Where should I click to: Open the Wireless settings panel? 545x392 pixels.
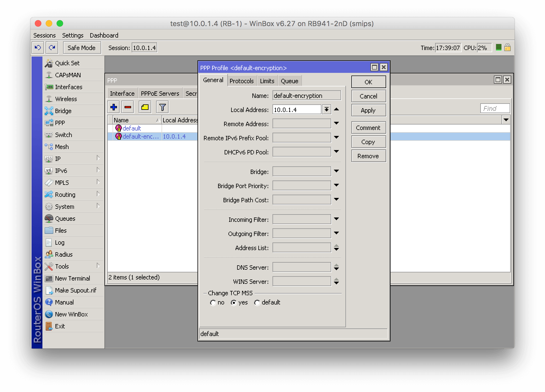[66, 99]
